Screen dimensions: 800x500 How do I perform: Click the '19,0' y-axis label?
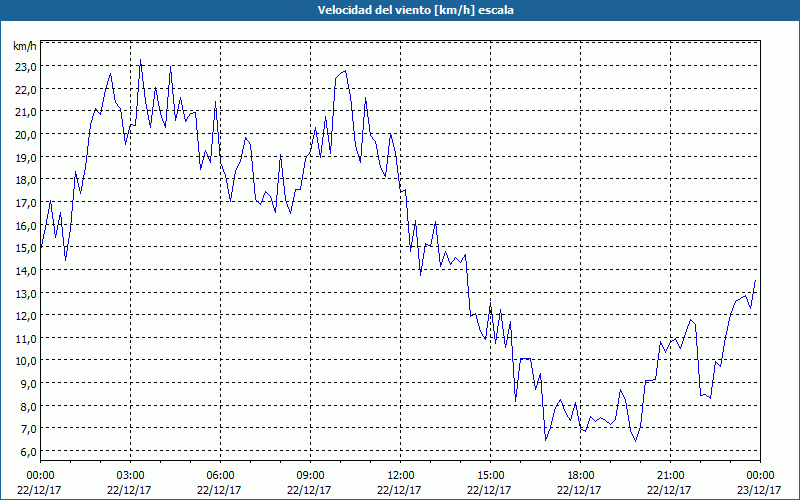coord(26,158)
